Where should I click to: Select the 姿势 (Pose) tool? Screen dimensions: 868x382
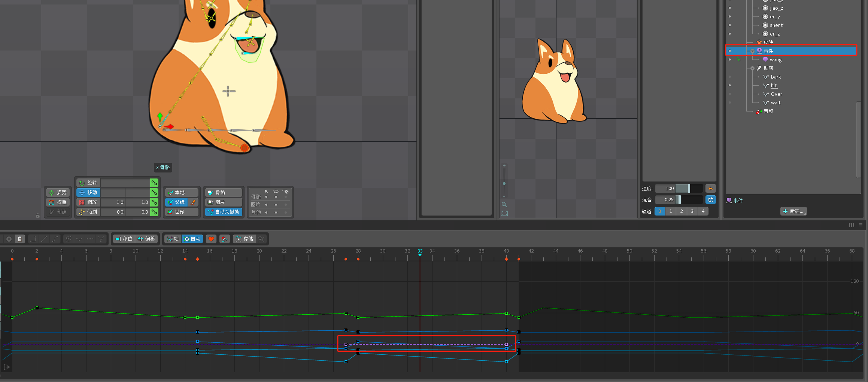pyautogui.click(x=58, y=192)
